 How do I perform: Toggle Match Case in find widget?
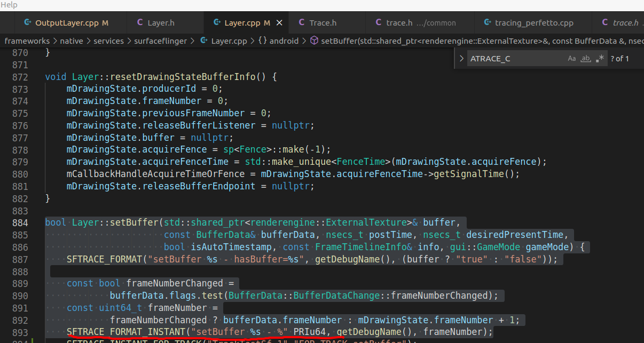point(572,59)
